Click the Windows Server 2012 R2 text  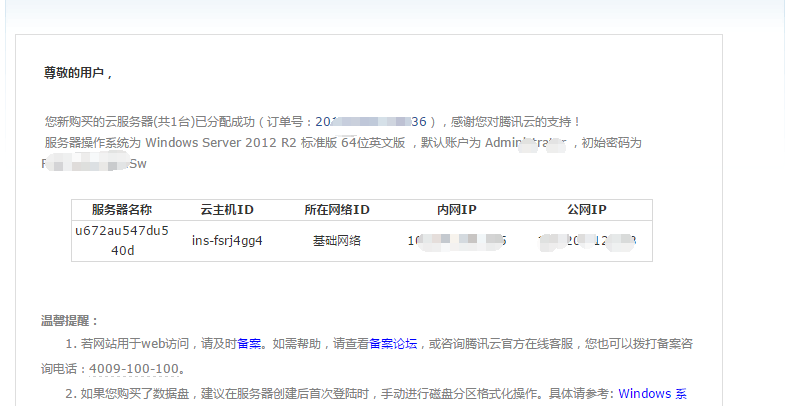click(x=221, y=143)
